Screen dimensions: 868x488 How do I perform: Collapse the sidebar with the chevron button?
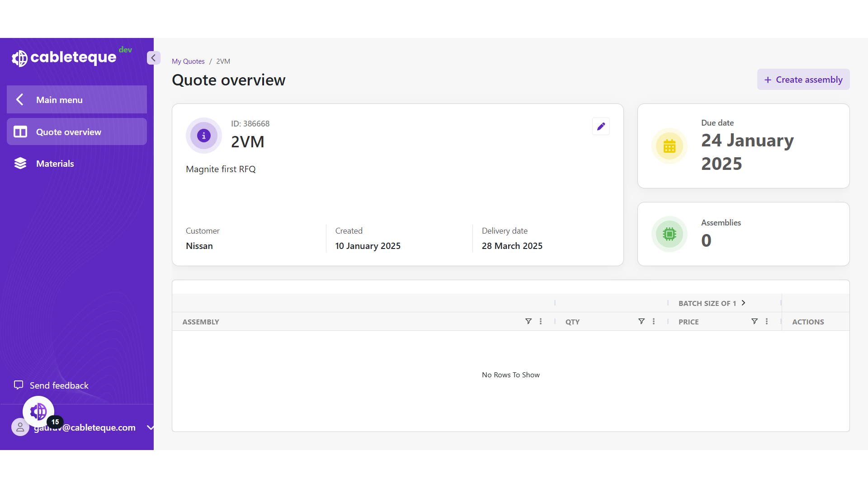point(153,58)
